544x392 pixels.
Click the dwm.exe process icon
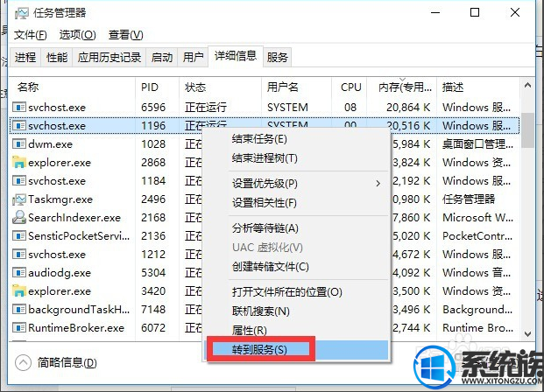pos(19,143)
